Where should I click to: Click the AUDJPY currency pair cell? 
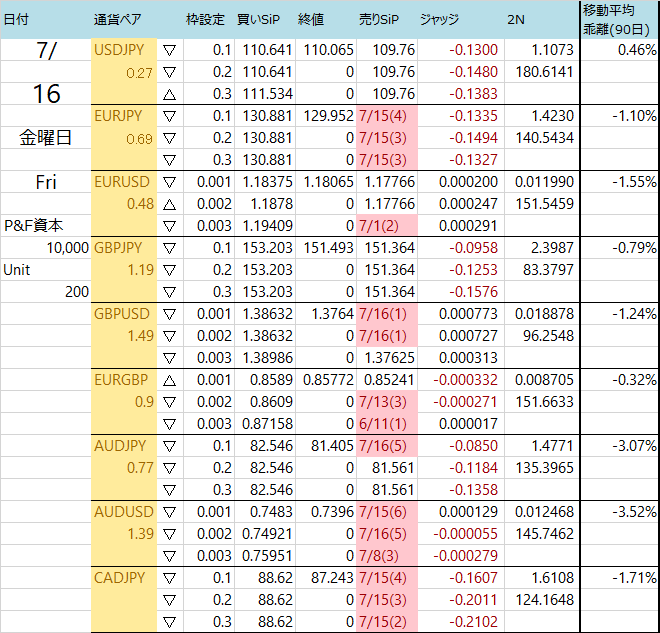click(120, 446)
